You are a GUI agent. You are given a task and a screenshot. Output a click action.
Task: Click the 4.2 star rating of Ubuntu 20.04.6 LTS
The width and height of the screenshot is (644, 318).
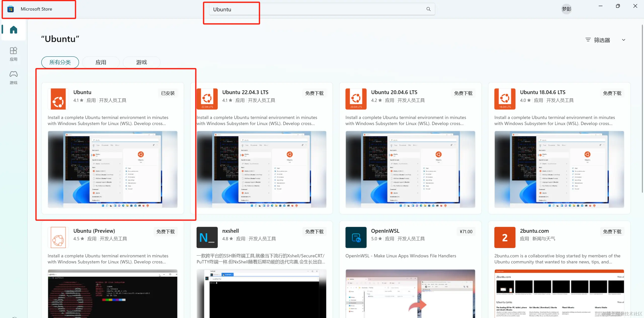click(x=376, y=100)
